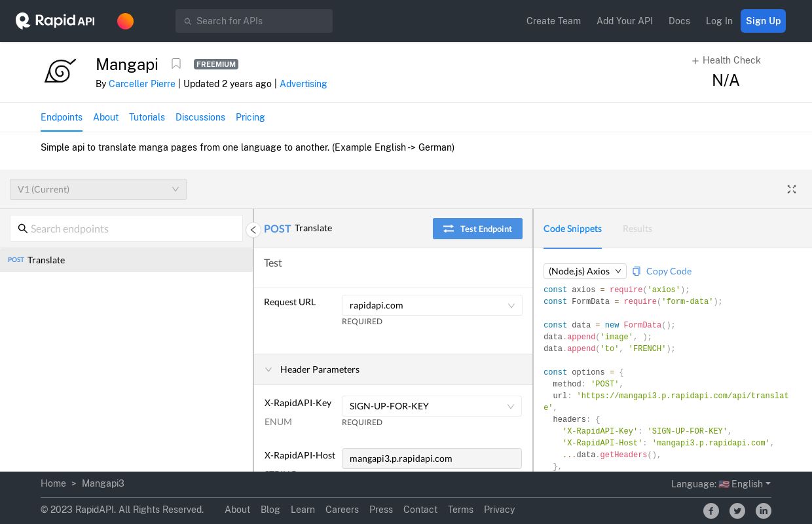Open RapidAPI LinkedIn page
The image size is (812, 524).
point(764,511)
